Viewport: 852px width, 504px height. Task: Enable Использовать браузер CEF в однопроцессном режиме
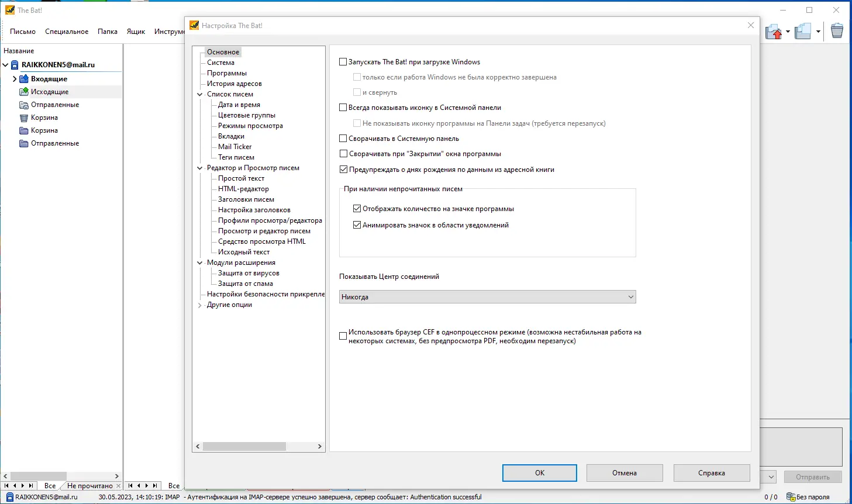tap(343, 336)
